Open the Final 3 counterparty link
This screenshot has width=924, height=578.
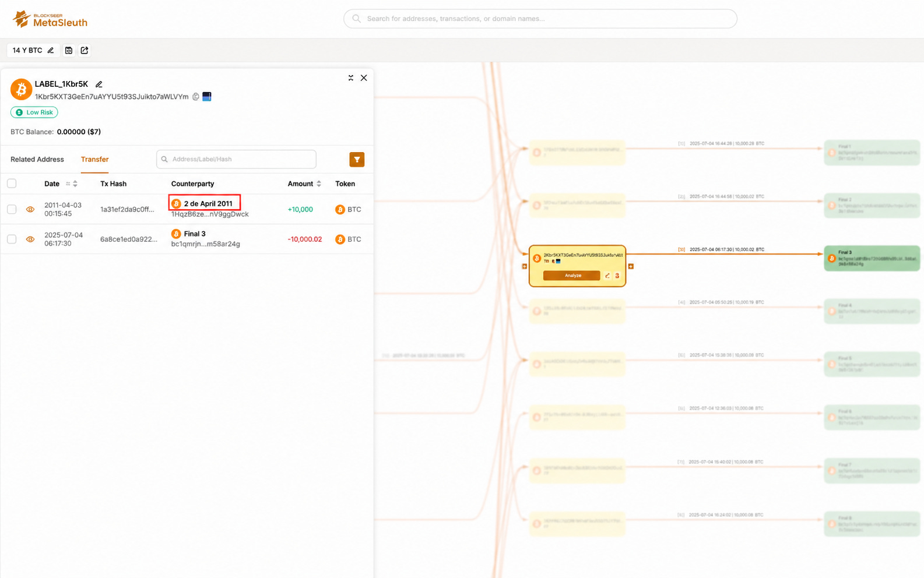coord(195,234)
